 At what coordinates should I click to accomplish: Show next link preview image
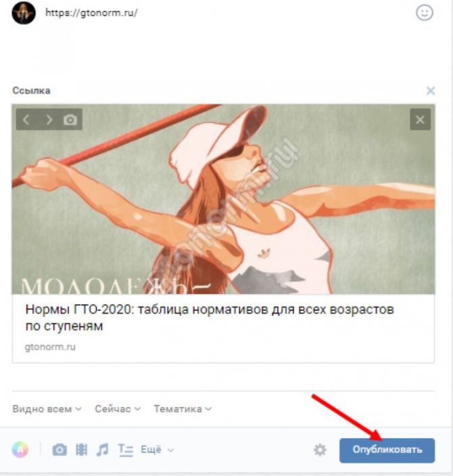click(49, 120)
